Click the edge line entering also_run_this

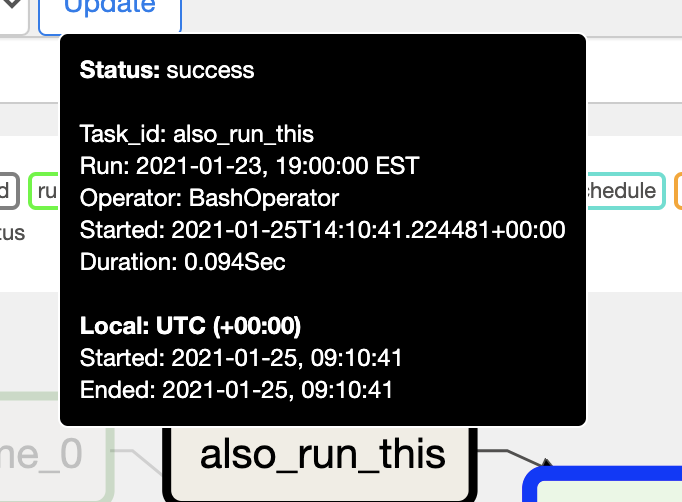coord(138,461)
